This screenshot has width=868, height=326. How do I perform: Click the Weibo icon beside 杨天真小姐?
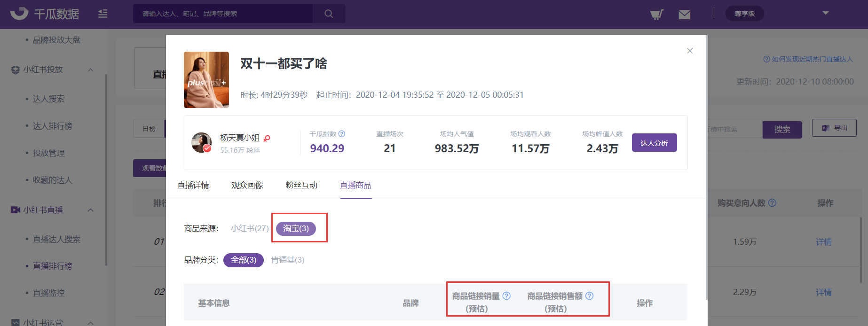[267, 138]
